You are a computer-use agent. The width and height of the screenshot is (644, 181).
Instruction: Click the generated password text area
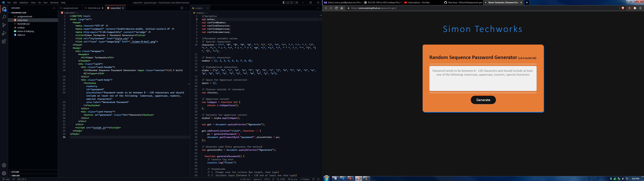tap(483, 78)
